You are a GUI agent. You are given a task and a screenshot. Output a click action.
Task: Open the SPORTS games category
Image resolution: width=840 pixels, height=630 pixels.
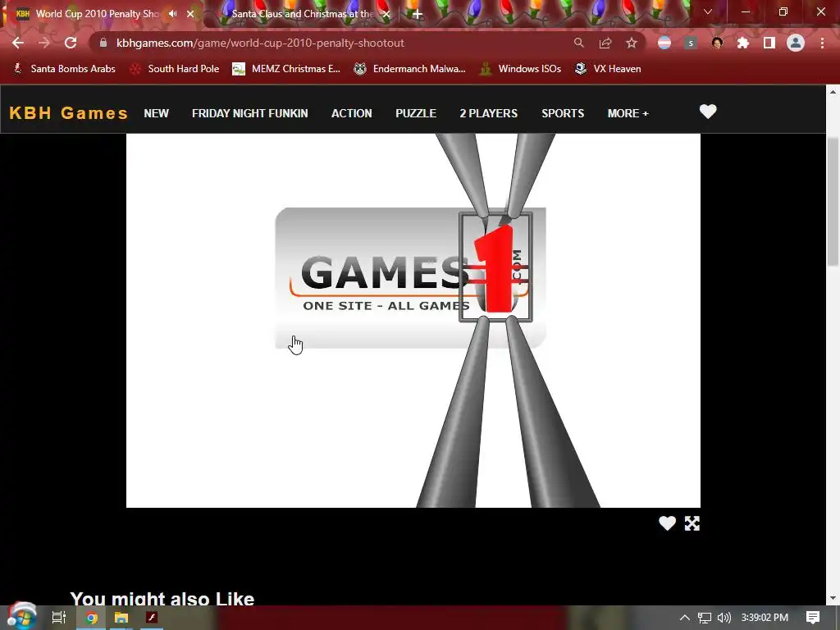coord(563,113)
